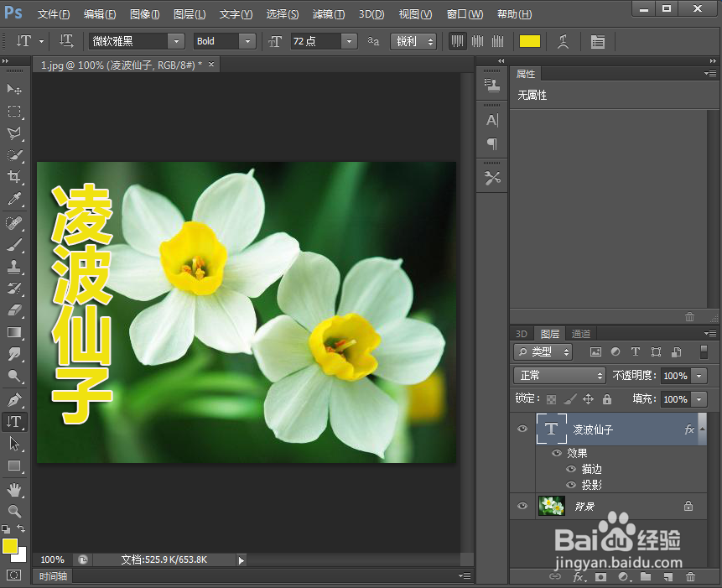
Task: Open the 微软雅黑 font family dropdown
Action: tap(176, 41)
